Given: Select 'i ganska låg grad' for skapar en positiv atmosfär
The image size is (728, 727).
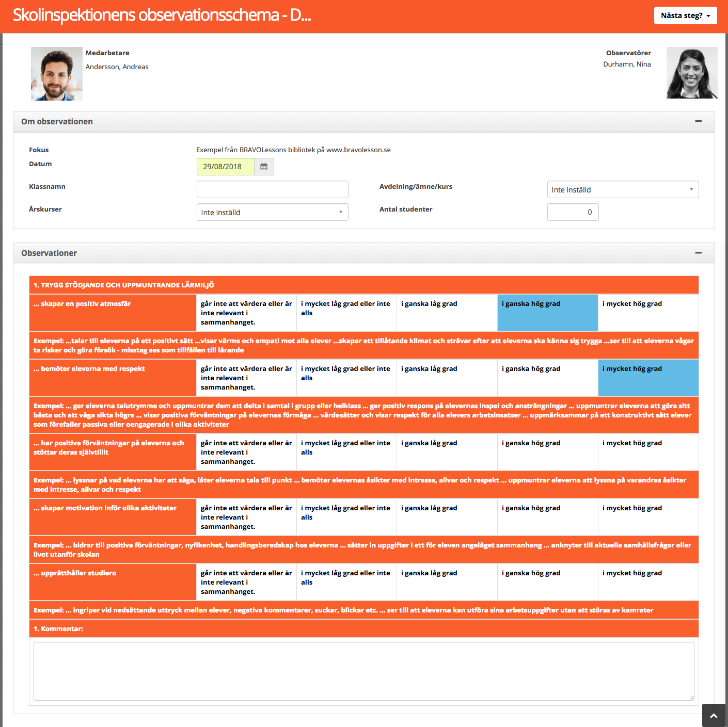Looking at the screenshot, I should pyautogui.click(x=447, y=313).
